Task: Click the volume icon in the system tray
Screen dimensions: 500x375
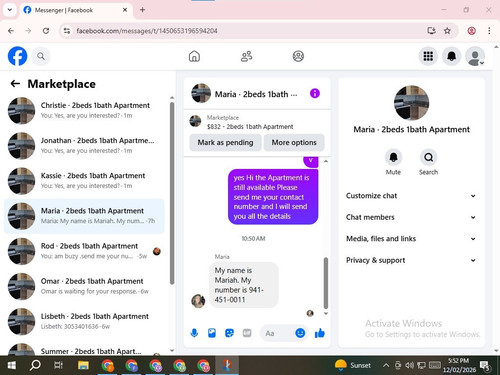Action: [409, 365]
